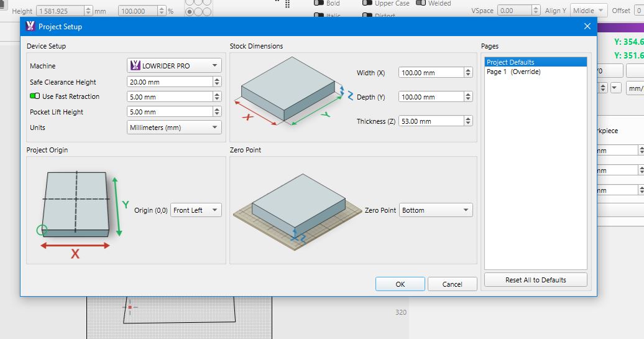Image resolution: width=644 pixels, height=339 pixels.
Task: Click the Use Fast Retraction value field
Action: [x=170, y=97]
